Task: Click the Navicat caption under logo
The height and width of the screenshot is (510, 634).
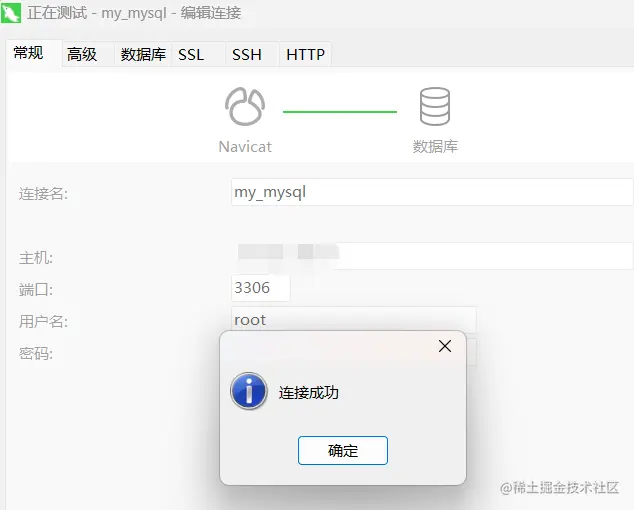Action: (x=245, y=146)
